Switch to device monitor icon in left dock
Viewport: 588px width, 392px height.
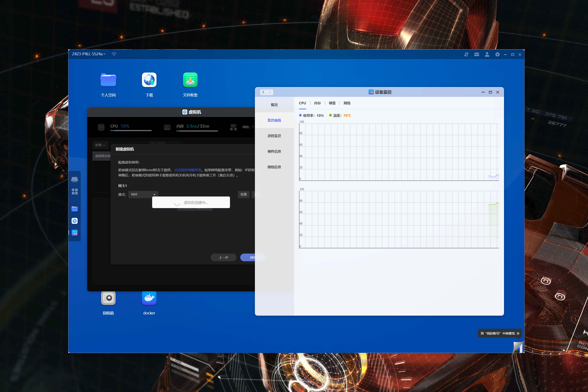click(x=75, y=233)
